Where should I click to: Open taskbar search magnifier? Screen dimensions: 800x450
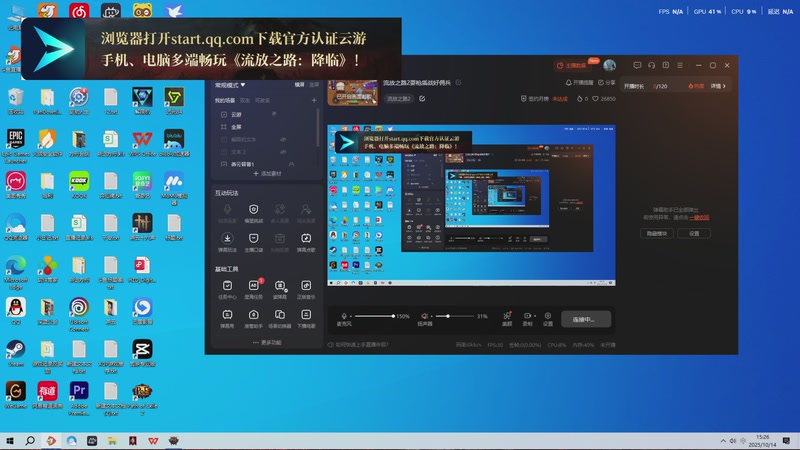coord(30,441)
